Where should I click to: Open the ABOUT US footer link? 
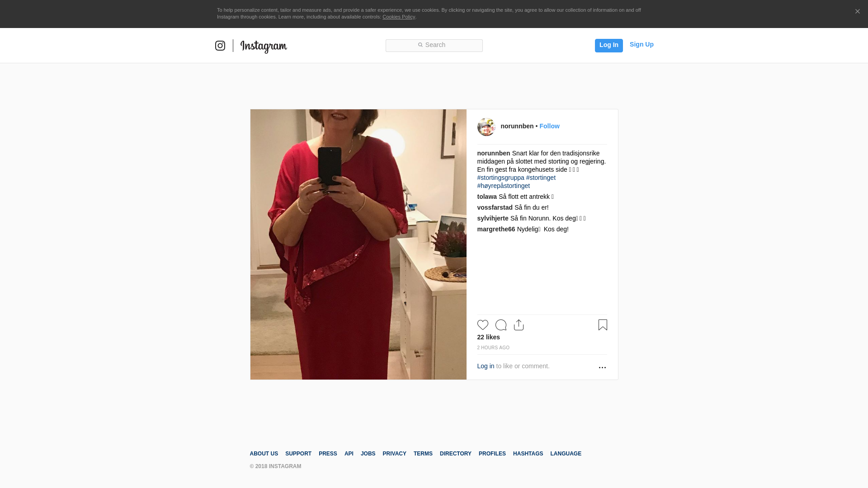point(264,454)
